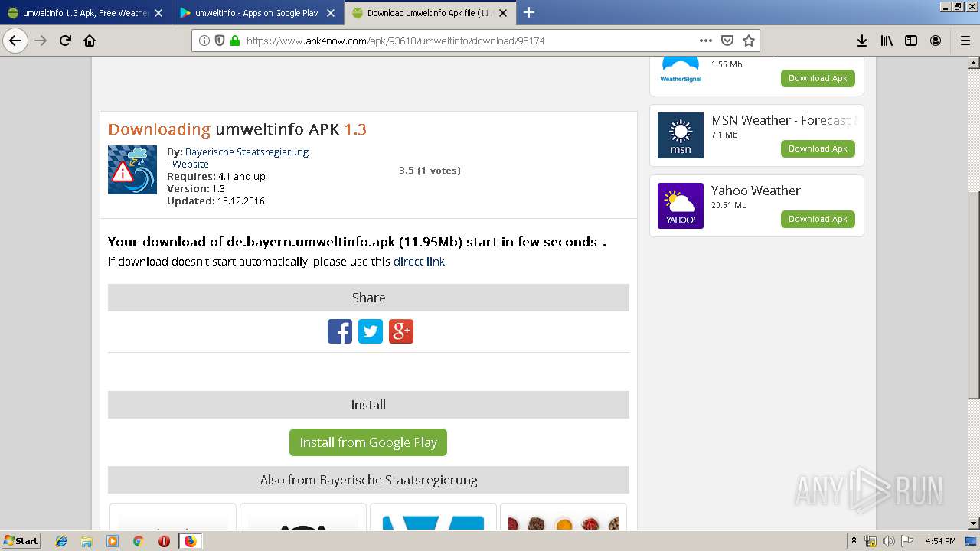
Task: Open the volume control in tray
Action: (889, 541)
